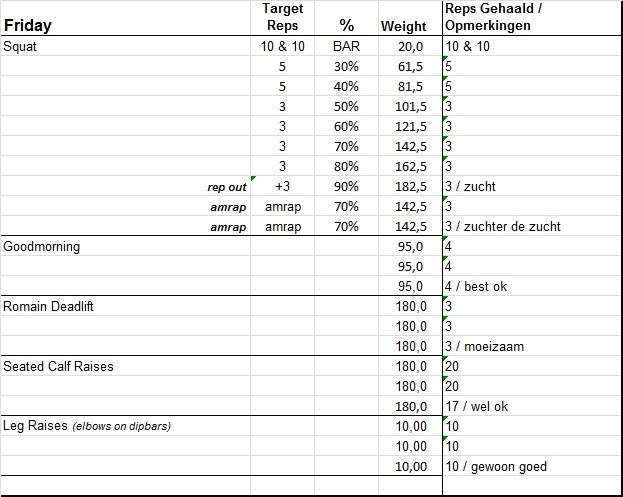The width and height of the screenshot is (623, 497).
Task: Click the Target Reps column header
Action: 283,17
